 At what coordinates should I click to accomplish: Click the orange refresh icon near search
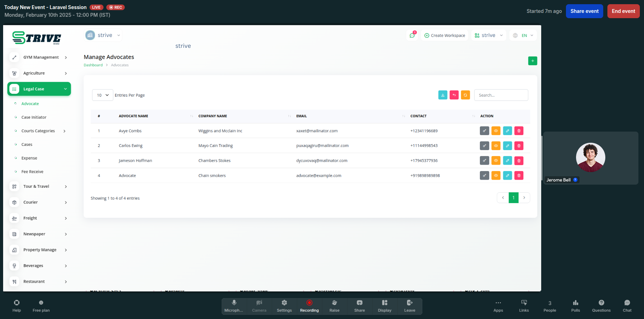pos(465,95)
